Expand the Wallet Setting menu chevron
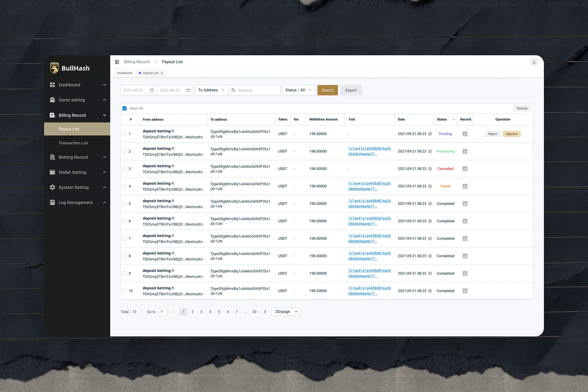 104,172
